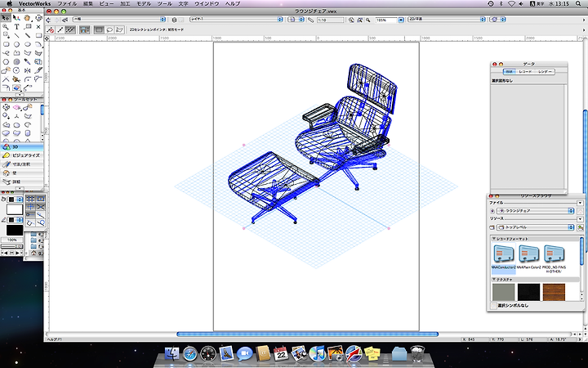Toggle Smart Edge constraint
This screenshot has width=588, height=368.
point(31,222)
